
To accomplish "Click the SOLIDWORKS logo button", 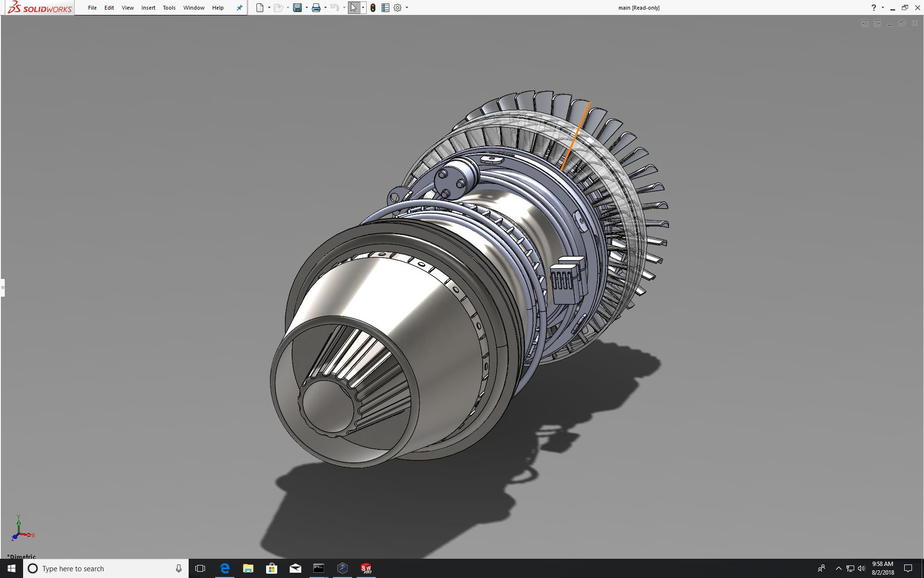I will [x=40, y=8].
